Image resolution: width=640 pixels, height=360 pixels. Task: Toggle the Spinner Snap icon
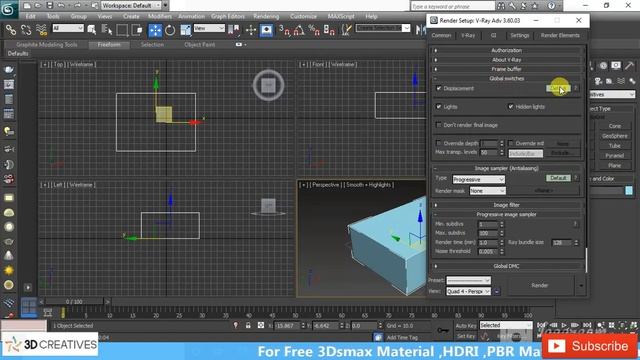coord(329,30)
